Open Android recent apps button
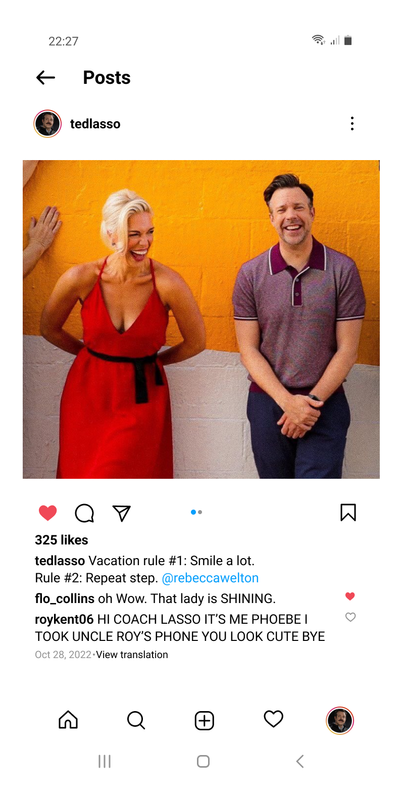This screenshot has height=800, width=402. coord(104,762)
